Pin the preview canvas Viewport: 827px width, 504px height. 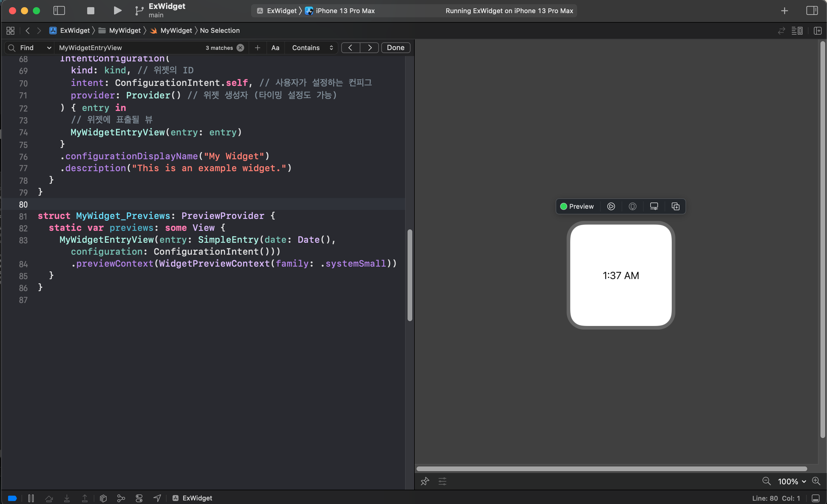[x=425, y=482]
